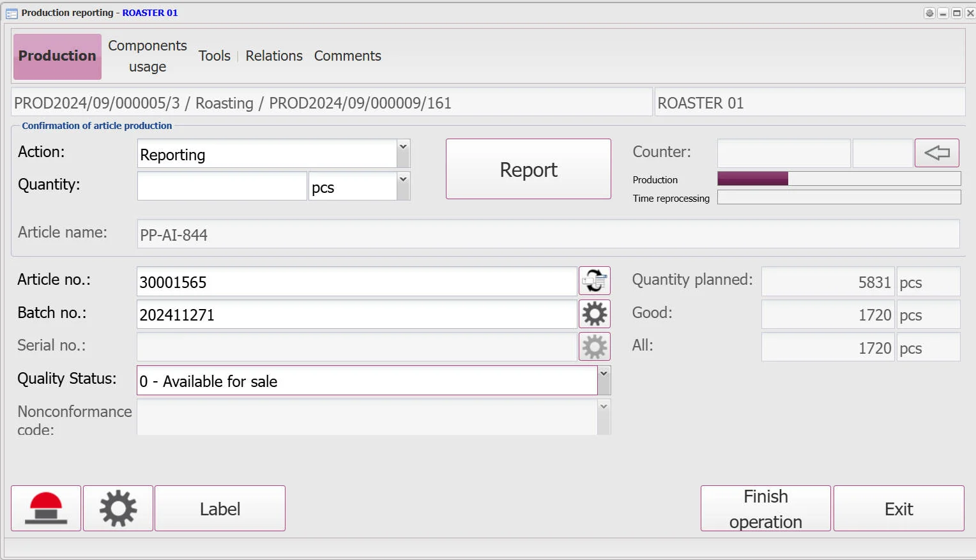976x560 pixels.
Task: Click the Counter back arrow button
Action: [x=936, y=153]
